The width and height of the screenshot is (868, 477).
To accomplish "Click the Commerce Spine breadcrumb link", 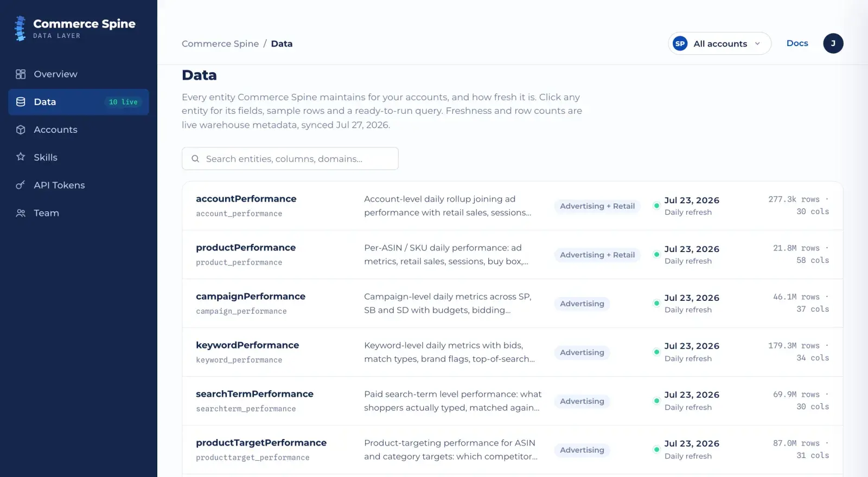I will (x=220, y=44).
